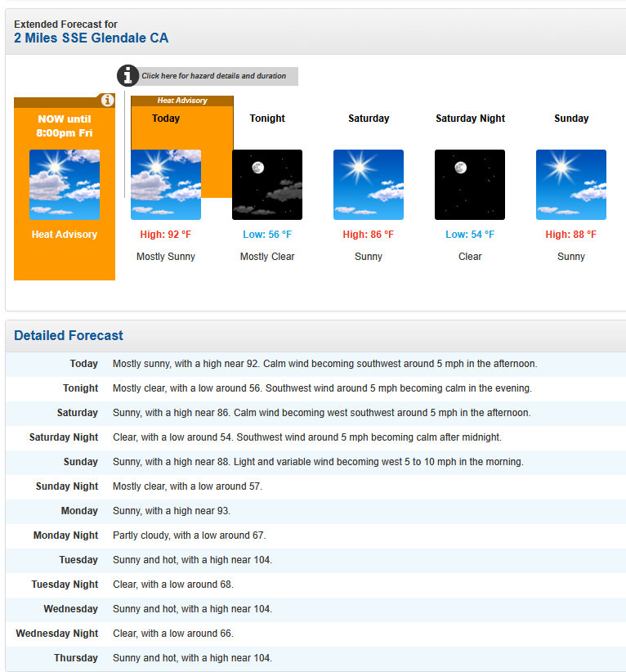Viewport: 626px width, 672px height.
Task: Select the 2 Miles SSE Glendale CA heading
Action: pyautogui.click(x=92, y=38)
